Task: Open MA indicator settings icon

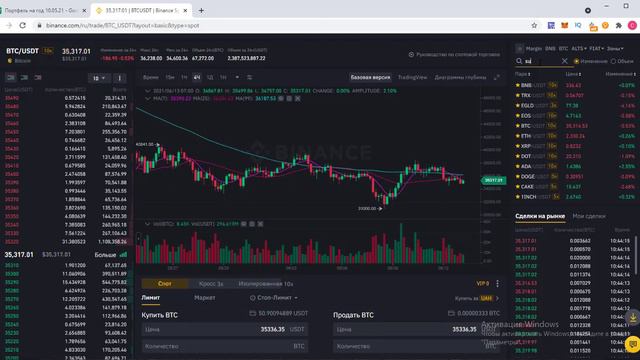Action: click(x=289, y=99)
